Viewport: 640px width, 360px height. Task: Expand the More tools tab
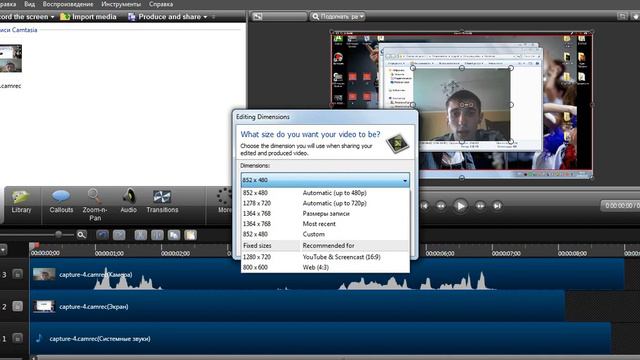point(224,202)
